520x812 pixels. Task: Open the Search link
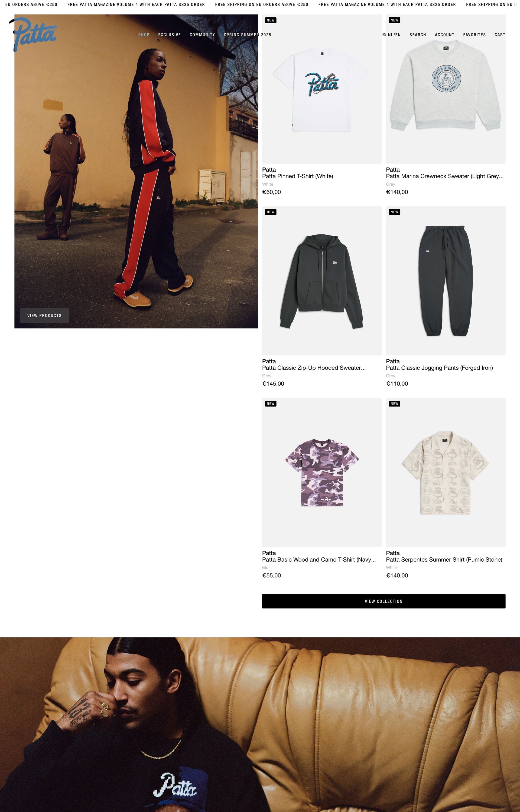tap(418, 35)
